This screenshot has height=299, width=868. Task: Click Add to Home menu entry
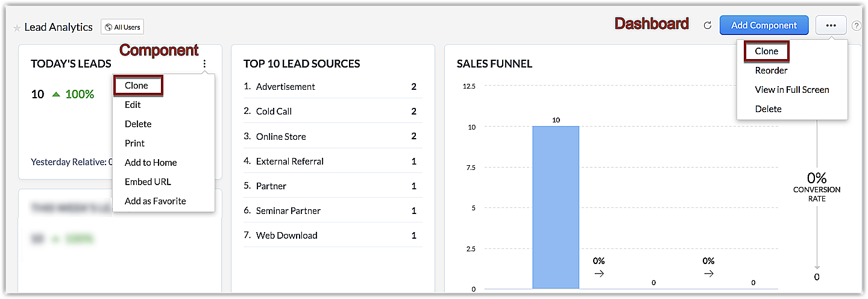point(151,163)
